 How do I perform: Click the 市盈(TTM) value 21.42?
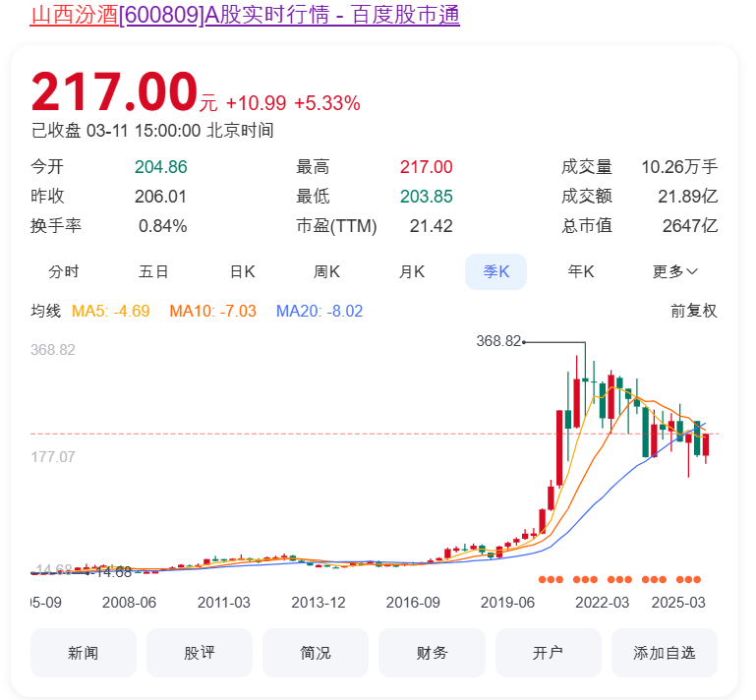[431, 225]
